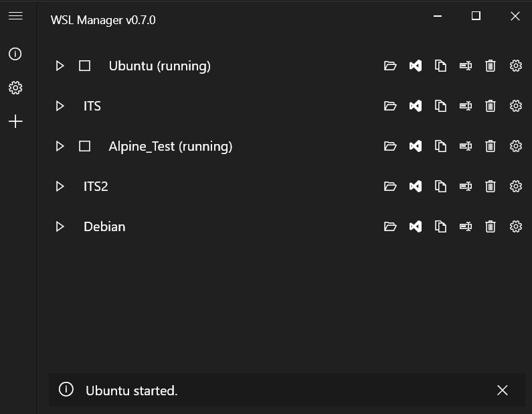This screenshot has height=414, width=532.
Task: Open ITS in Visual Studio Code
Action: (x=416, y=106)
